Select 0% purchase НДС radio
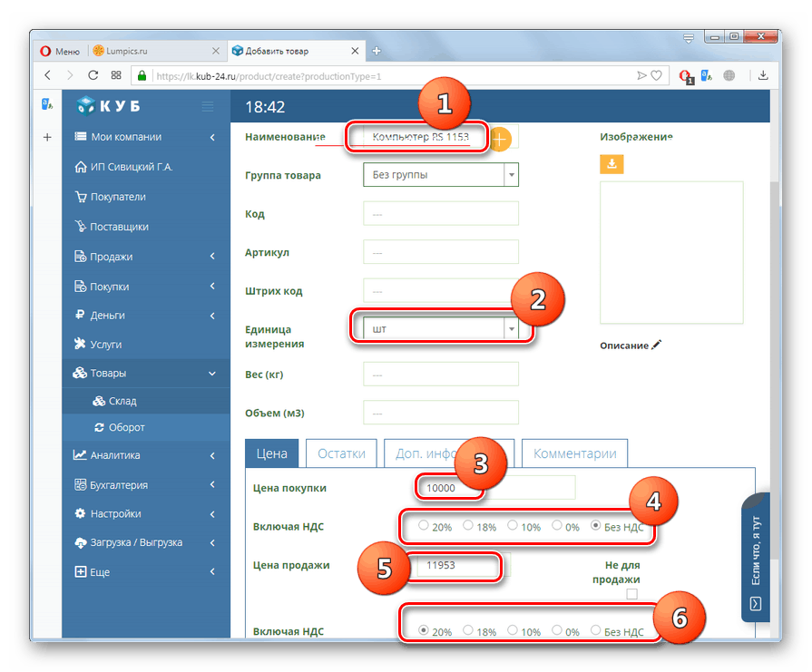This screenshot has height=672, width=812. point(557,525)
